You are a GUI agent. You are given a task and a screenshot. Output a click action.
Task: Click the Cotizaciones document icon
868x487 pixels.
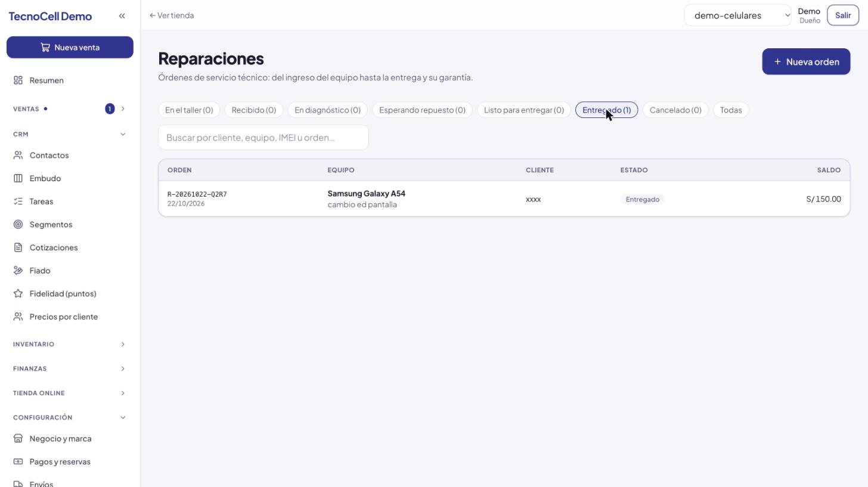18,247
